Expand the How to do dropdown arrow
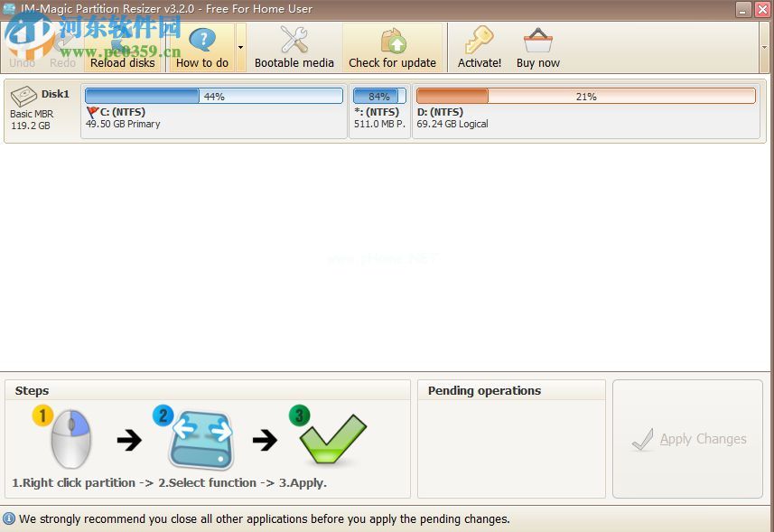774x532 pixels. point(240,47)
